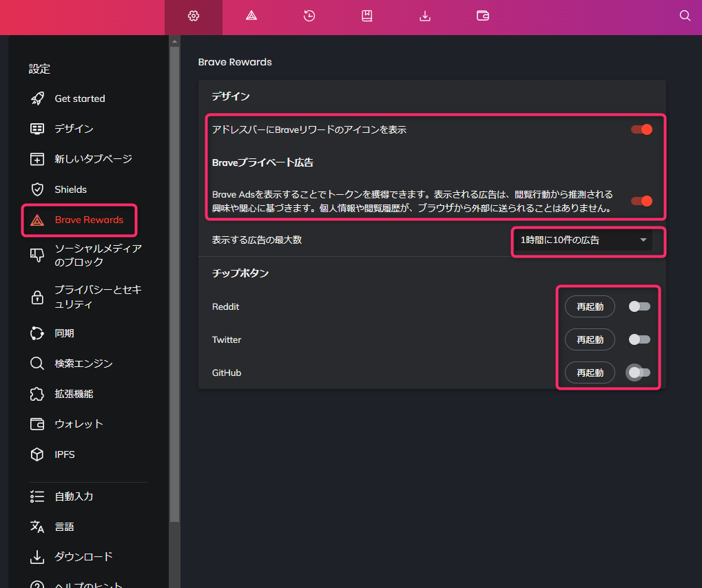This screenshot has height=588, width=702.
Task: Click the Brave Rewards triangle icon in top bar
Action: pyautogui.click(x=251, y=17)
